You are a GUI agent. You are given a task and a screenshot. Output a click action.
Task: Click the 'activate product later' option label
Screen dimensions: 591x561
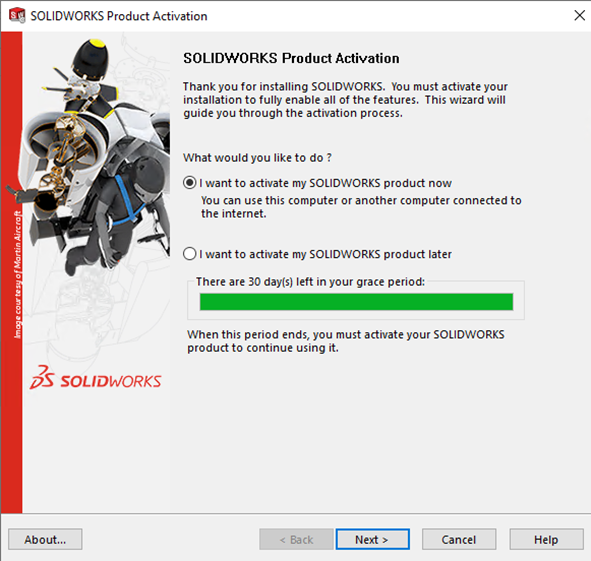tap(325, 254)
